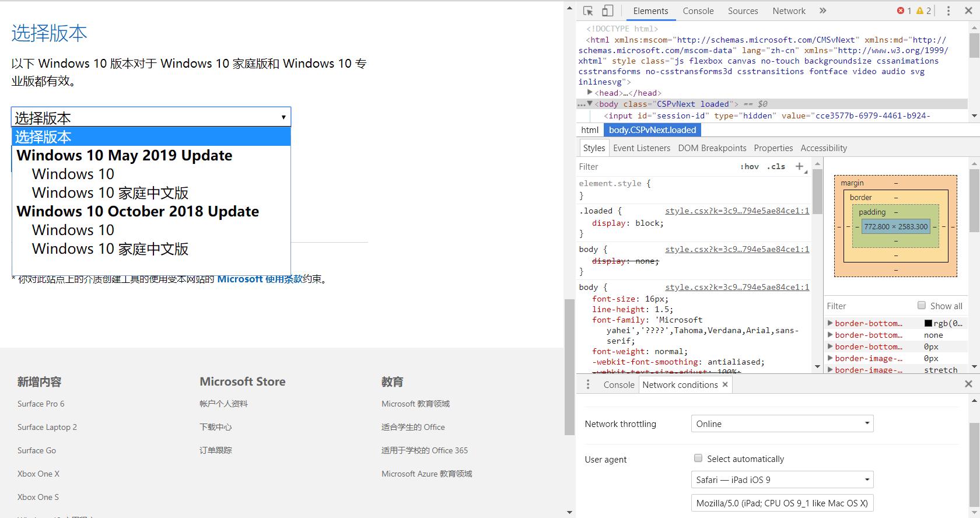Close the DevTools panel
Image resolution: width=980 pixels, height=518 pixels.
pos(968,10)
